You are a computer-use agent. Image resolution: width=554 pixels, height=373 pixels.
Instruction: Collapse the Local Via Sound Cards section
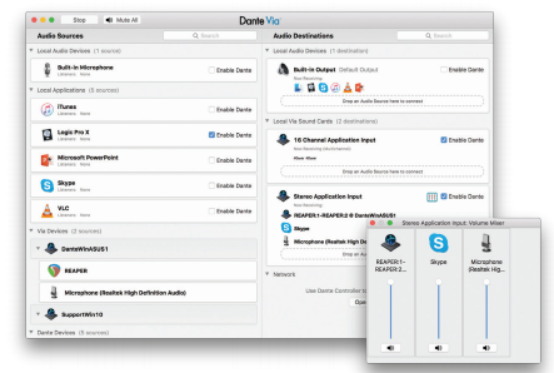[x=267, y=121]
